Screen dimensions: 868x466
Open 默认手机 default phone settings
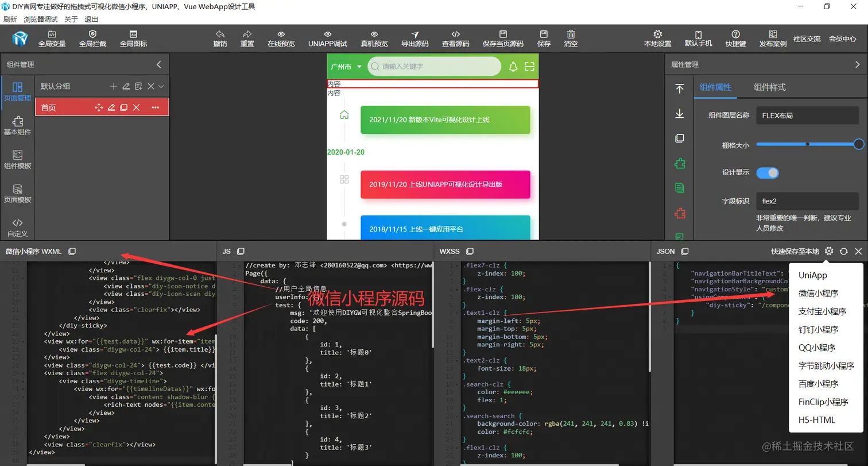(699, 38)
